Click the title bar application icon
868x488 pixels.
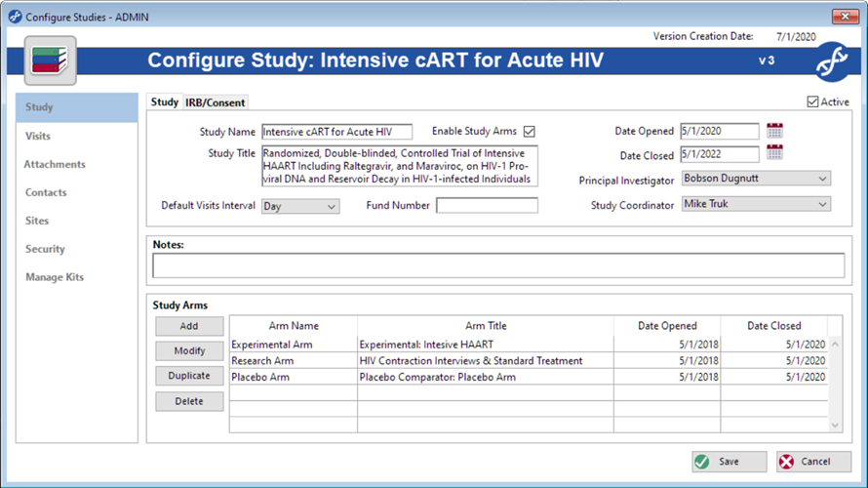point(15,17)
